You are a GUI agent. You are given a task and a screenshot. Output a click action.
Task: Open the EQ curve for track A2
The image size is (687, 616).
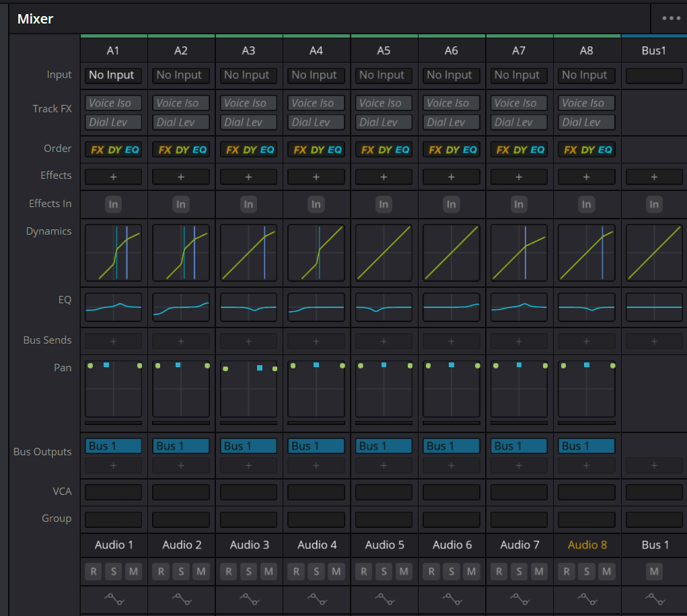pyautogui.click(x=181, y=307)
